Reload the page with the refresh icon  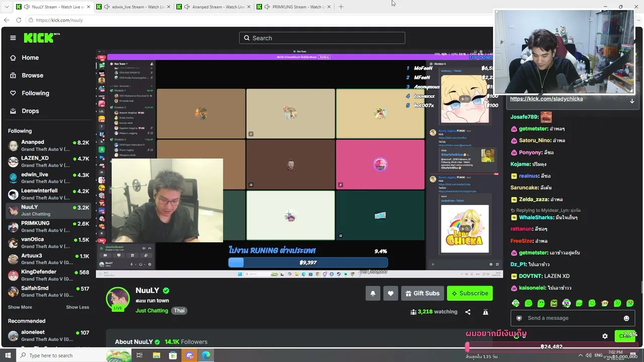(x=19, y=20)
